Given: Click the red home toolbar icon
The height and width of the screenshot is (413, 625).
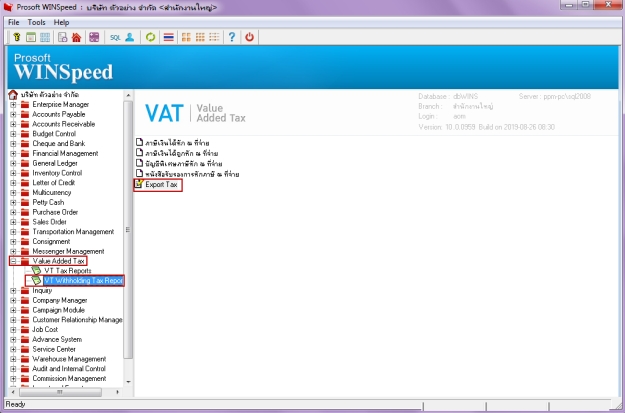Looking at the screenshot, I should [x=76, y=37].
